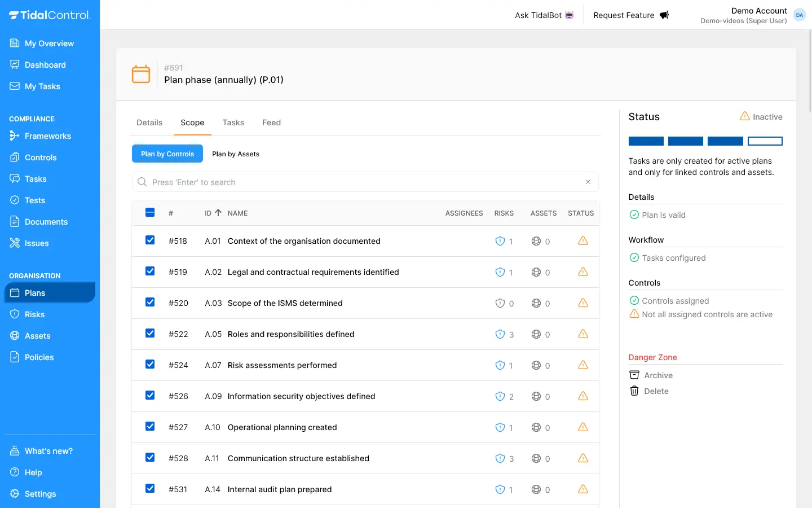Toggle the select-all header checkbox
The image size is (812, 508).
(x=150, y=213)
